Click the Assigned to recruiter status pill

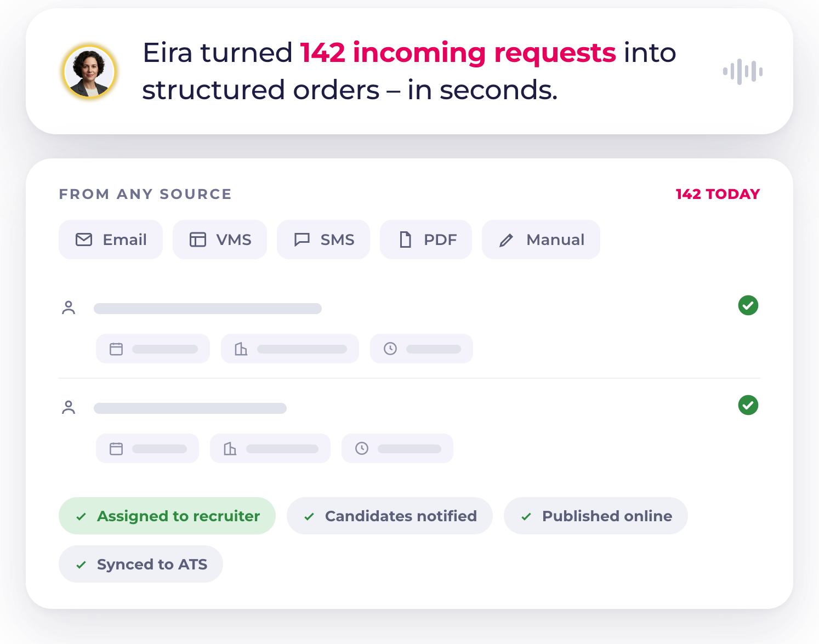pos(167,516)
